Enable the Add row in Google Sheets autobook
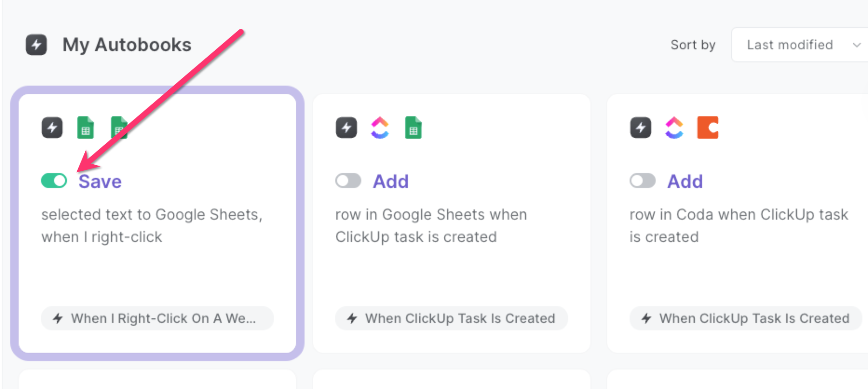868x389 pixels. click(348, 181)
